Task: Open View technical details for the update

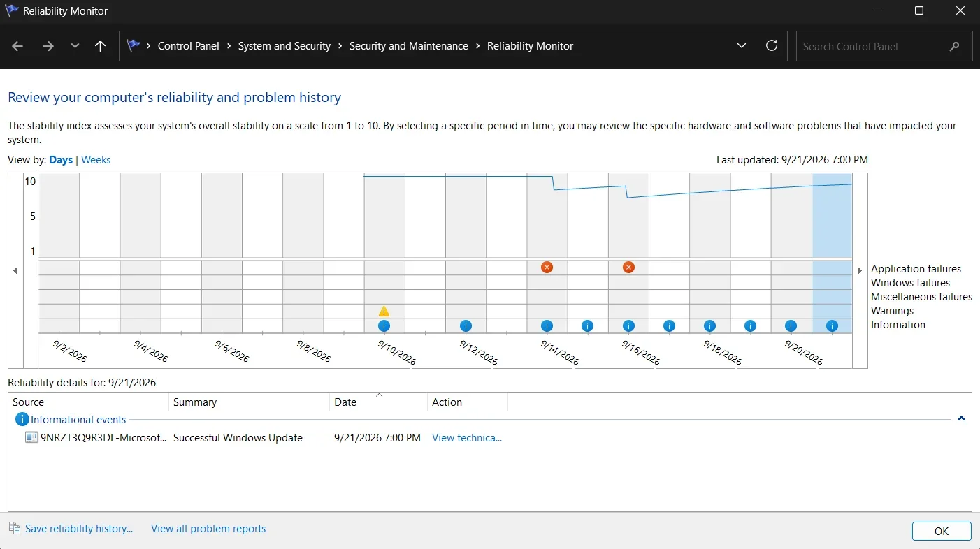Action: coord(467,438)
